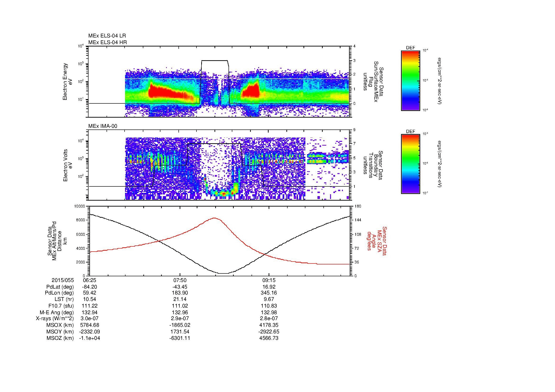Click the MSOZ value '-1.1e+04'
Image resolution: width=555 pixels, height=392 pixels.
[89, 338]
